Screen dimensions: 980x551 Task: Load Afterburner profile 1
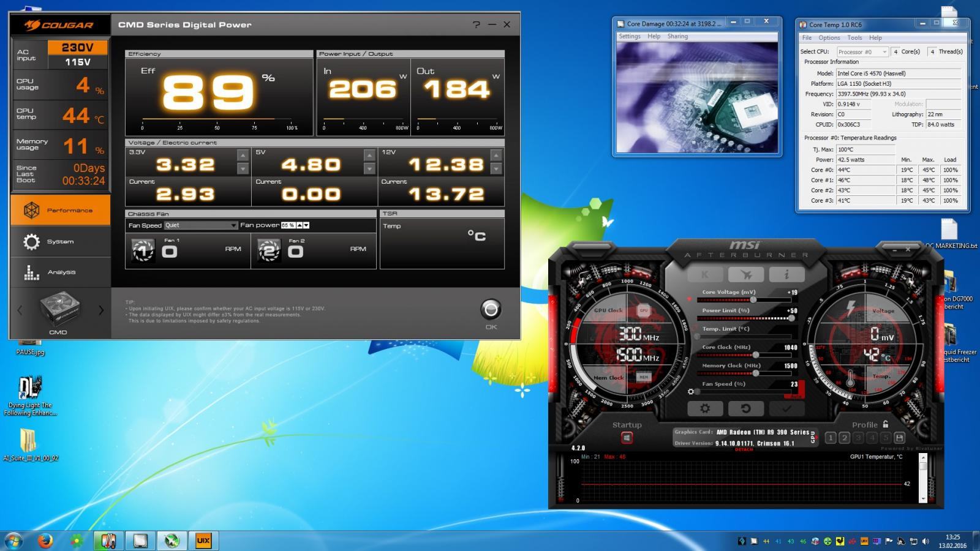[x=831, y=438]
